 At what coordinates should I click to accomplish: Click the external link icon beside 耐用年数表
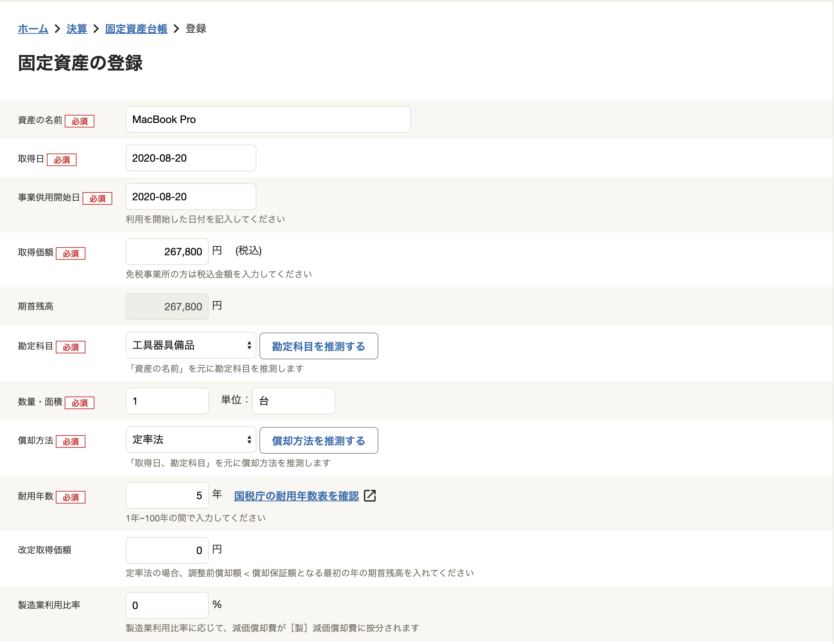click(370, 496)
